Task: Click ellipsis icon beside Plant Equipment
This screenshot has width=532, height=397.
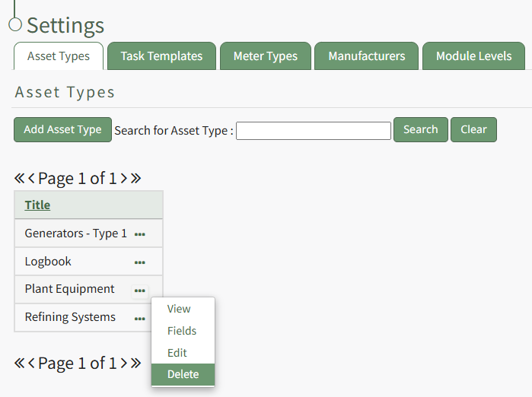Action: [139, 290]
